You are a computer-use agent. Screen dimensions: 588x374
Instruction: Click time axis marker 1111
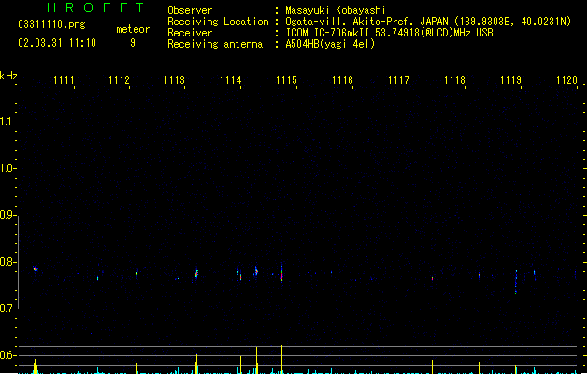(x=64, y=80)
